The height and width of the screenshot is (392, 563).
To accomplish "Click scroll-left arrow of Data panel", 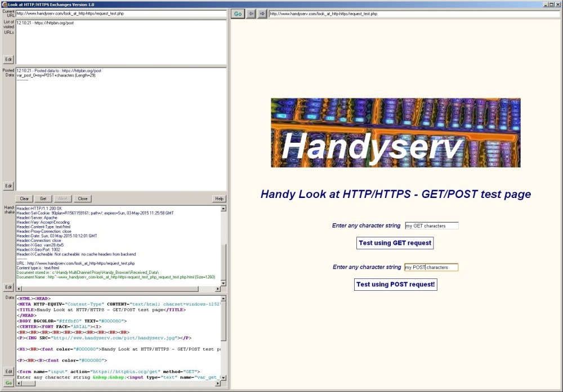I will point(19,384).
